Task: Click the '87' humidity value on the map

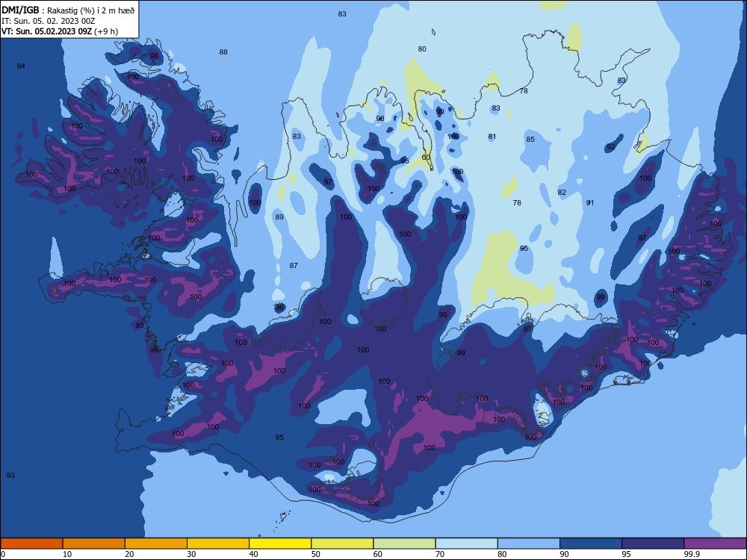Action: coord(294,266)
